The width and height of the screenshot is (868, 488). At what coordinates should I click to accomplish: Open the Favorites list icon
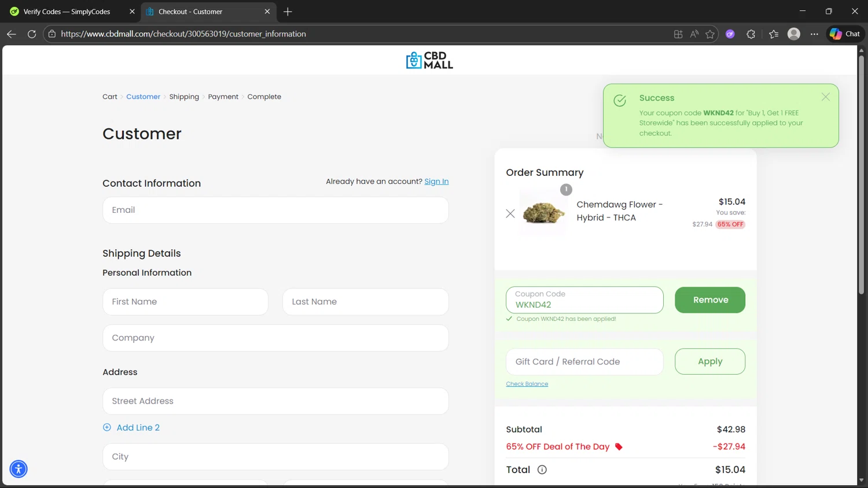774,34
